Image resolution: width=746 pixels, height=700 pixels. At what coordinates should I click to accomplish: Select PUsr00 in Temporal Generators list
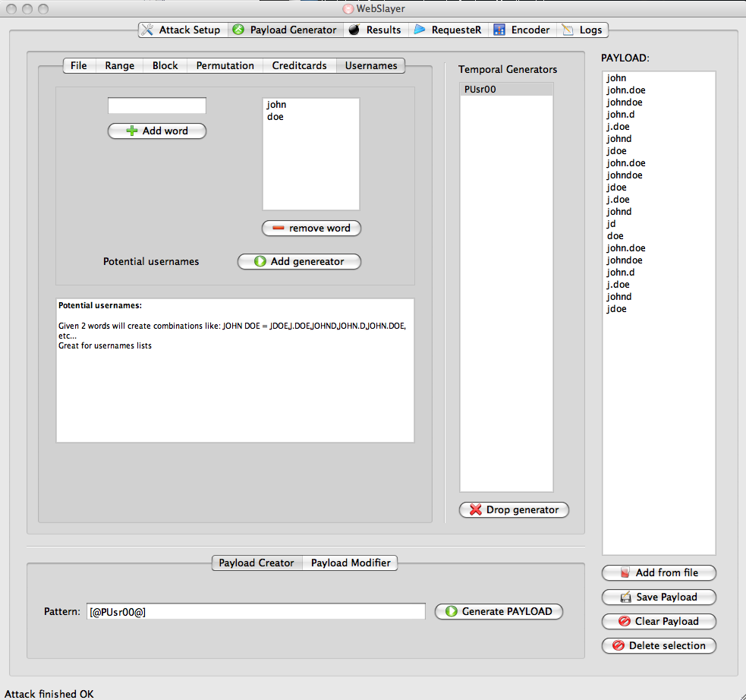pos(506,90)
